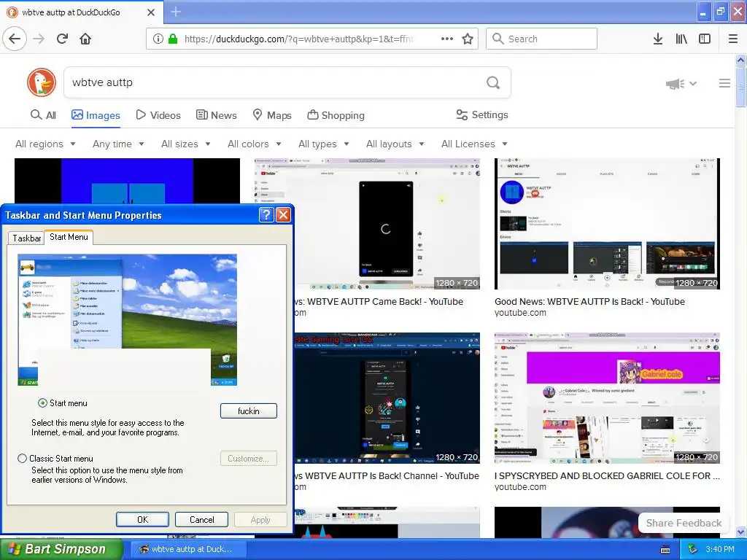The image size is (747, 560).
Task: Open Firefox downloads arrow
Action: point(658,39)
